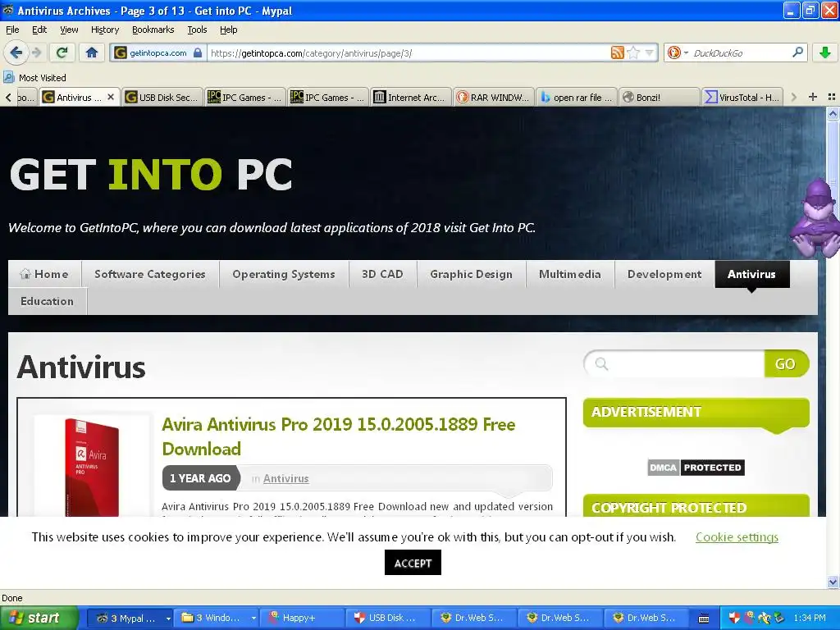Open the Downloads green arrow button
The height and width of the screenshot is (630, 840).
825,52
